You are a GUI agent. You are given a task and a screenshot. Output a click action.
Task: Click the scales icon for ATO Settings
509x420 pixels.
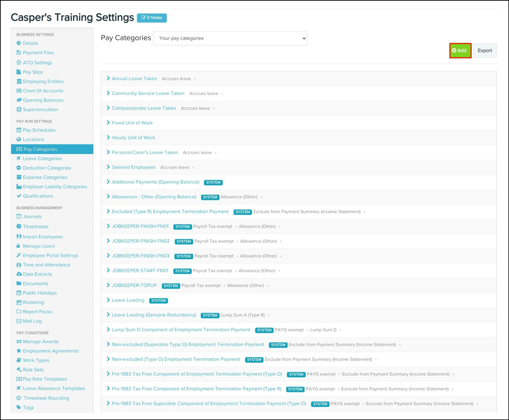[x=19, y=62]
